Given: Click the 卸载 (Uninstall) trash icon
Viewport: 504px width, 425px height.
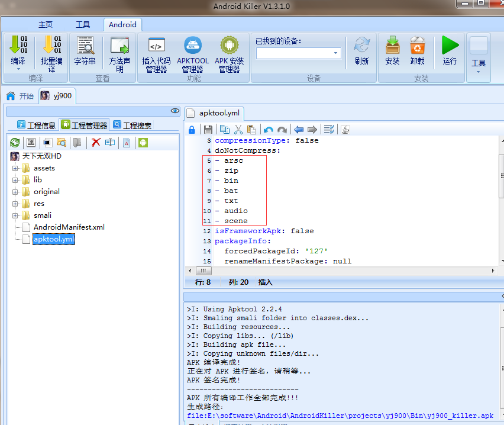Looking at the screenshot, I should pyautogui.click(x=418, y=51).
